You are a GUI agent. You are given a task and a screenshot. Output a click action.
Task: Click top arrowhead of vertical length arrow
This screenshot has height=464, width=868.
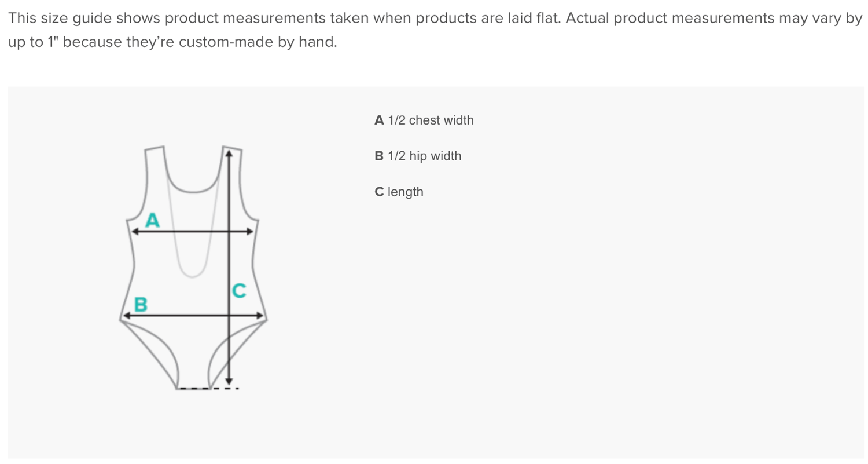tap(229, 154)
